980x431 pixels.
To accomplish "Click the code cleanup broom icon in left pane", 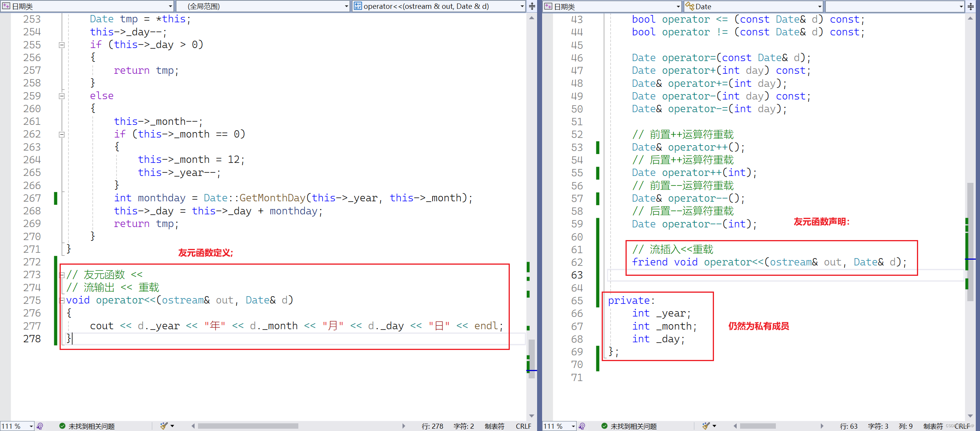I will pos(164,426).
